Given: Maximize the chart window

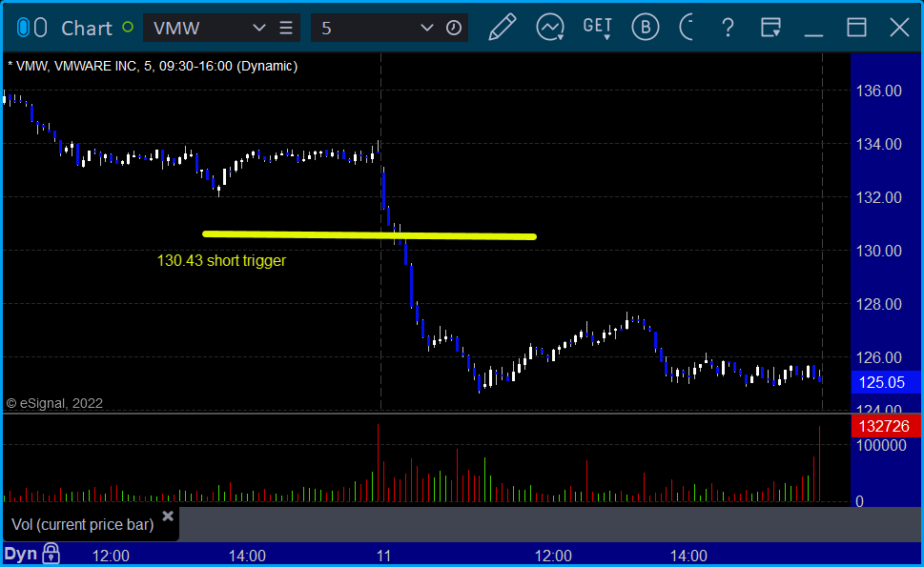Looking at the screenshot, I should (857, 27).
